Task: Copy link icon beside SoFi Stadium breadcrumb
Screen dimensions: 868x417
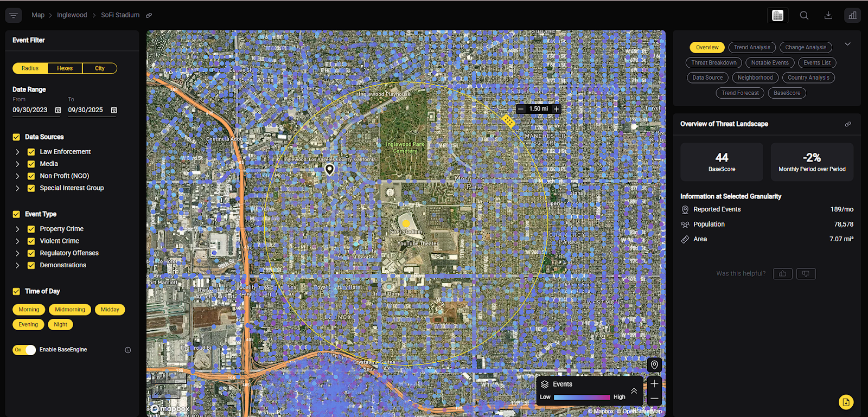Action: pos(149,15)
